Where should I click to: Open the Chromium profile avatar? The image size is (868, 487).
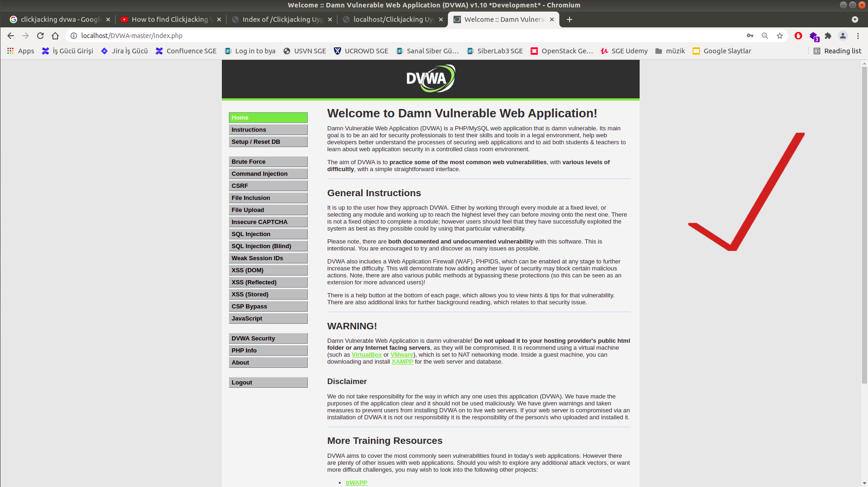click(843, 36)
